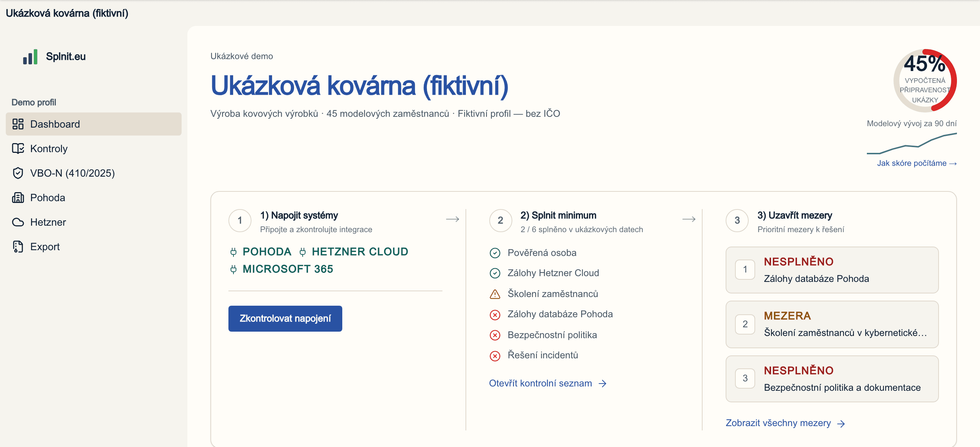Follow the Zobrazit všechny mezery link

(x=785, y=424)
